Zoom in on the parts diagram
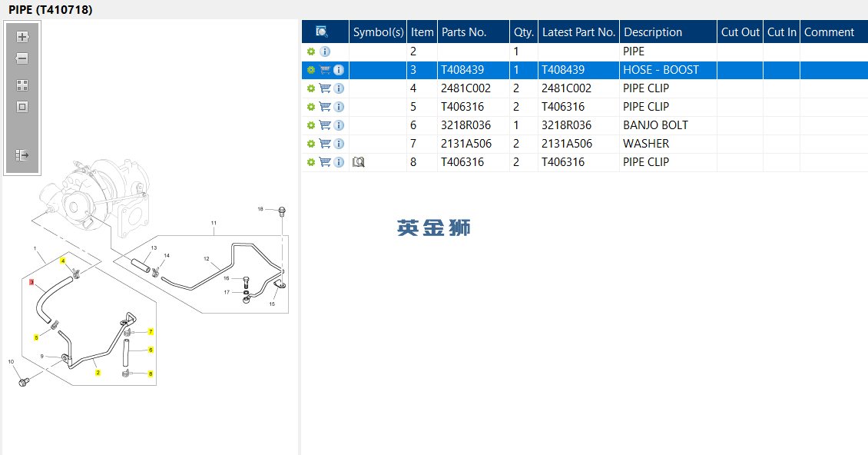Image resolution: width=868 pixels, height=455 pixels. click(22, 37)
